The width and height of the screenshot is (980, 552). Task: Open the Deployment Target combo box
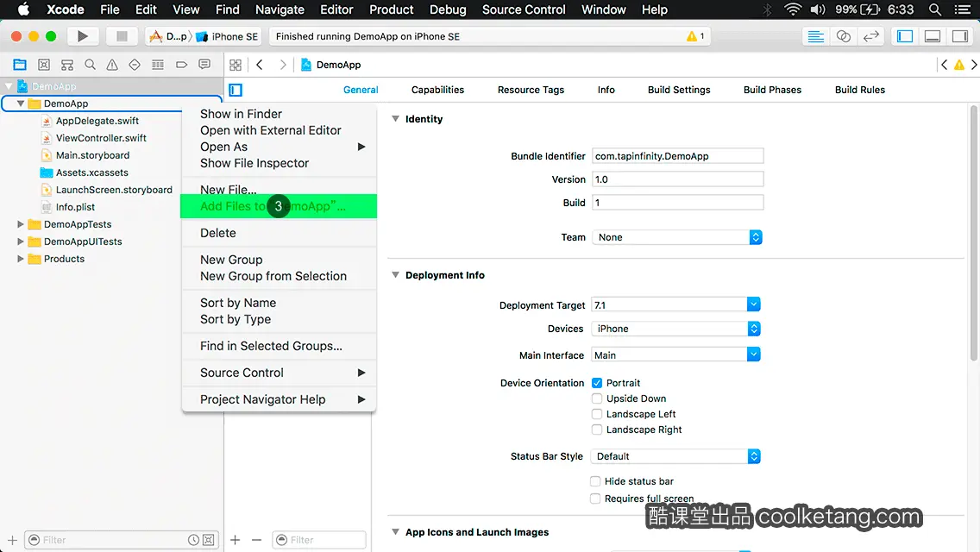[x=675, y=304]
